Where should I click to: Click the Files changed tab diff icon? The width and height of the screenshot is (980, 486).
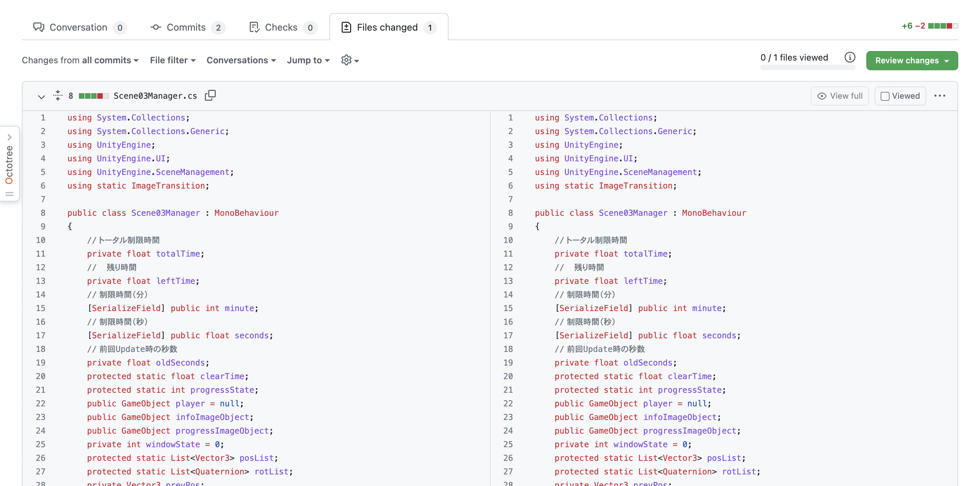(346, 28)
